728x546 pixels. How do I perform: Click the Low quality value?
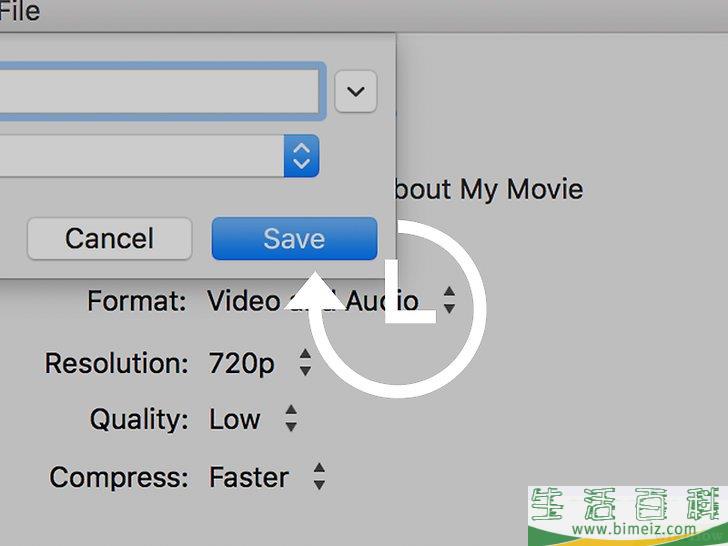pos(234,420)
